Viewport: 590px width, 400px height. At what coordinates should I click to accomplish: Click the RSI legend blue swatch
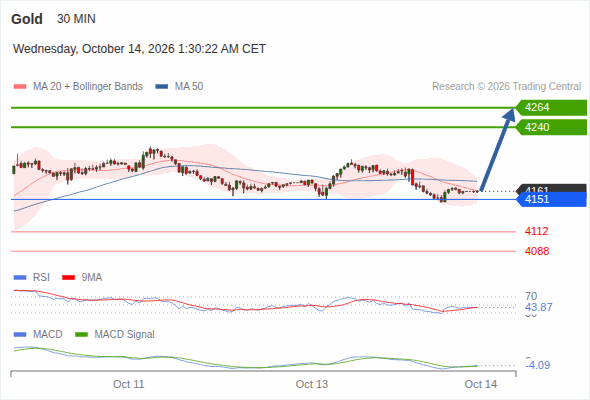[x=20, y=278]
